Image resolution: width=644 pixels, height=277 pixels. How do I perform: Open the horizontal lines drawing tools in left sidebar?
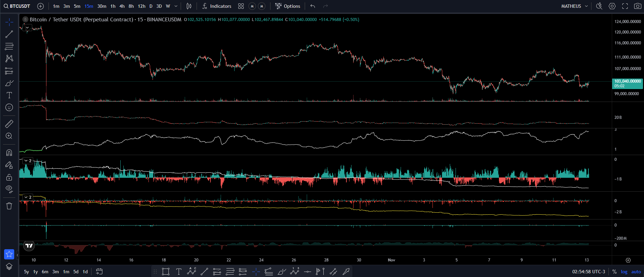coord(9,46)
